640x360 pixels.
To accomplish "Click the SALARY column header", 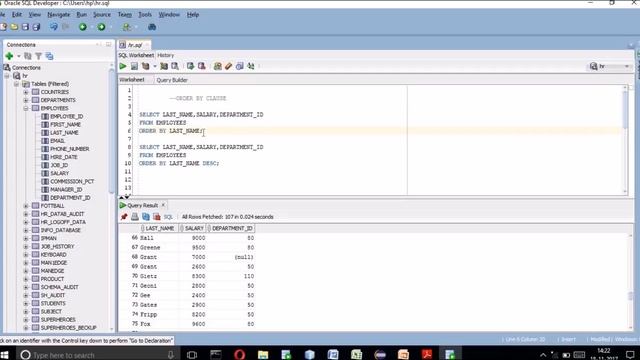I will pos(194,228).
